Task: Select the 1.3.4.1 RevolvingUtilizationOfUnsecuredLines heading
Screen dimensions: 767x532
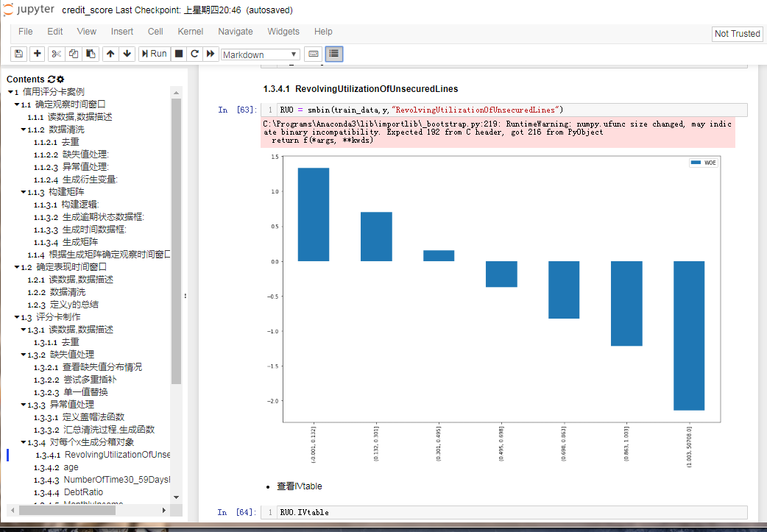Action: coord(361,89)
